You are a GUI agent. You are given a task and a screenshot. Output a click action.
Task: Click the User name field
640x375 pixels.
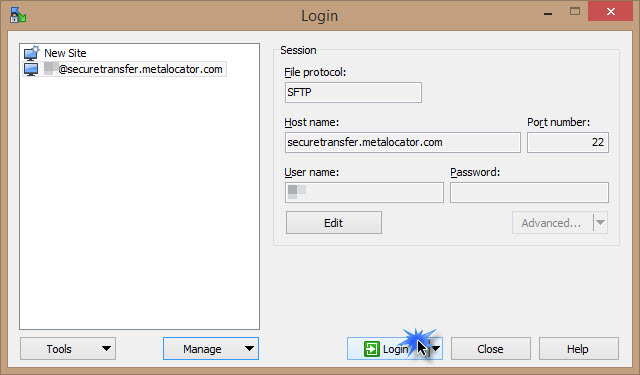pyautogui.click(x=364, y=192)
